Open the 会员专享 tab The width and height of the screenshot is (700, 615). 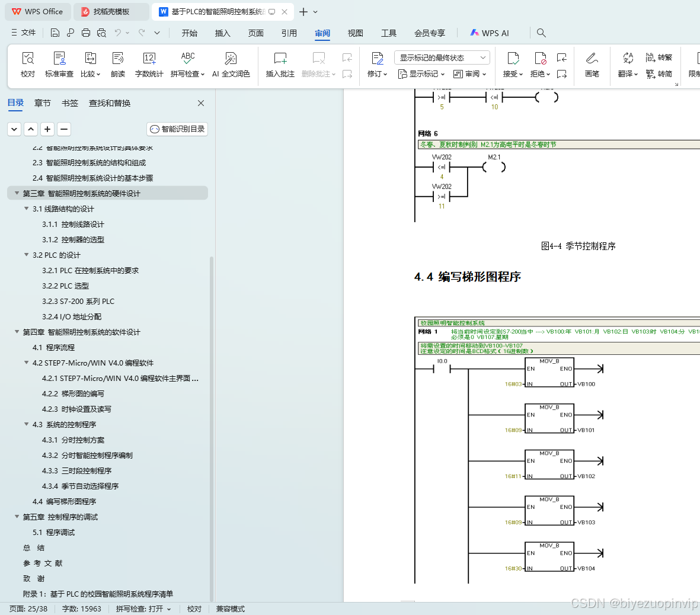click(430, 33)
